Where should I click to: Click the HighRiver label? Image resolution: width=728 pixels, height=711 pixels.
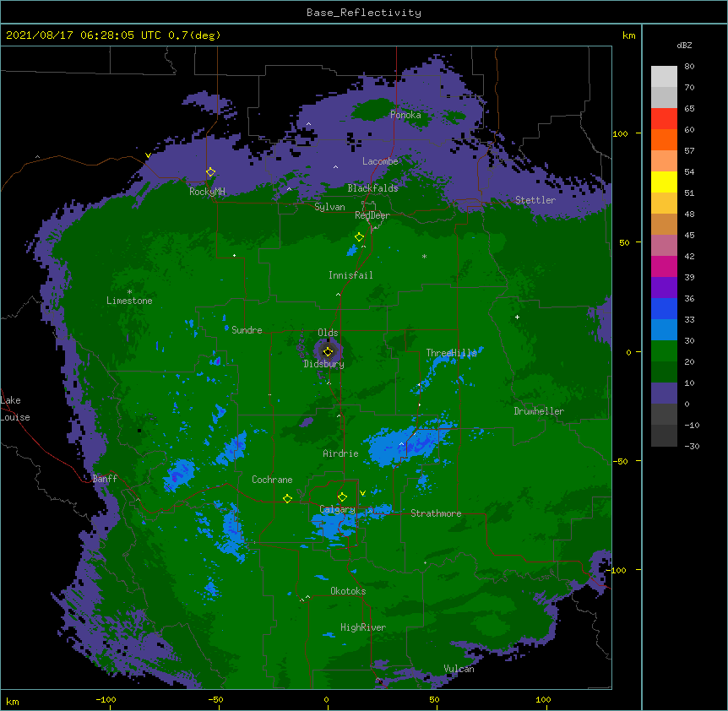pos(363,627)
